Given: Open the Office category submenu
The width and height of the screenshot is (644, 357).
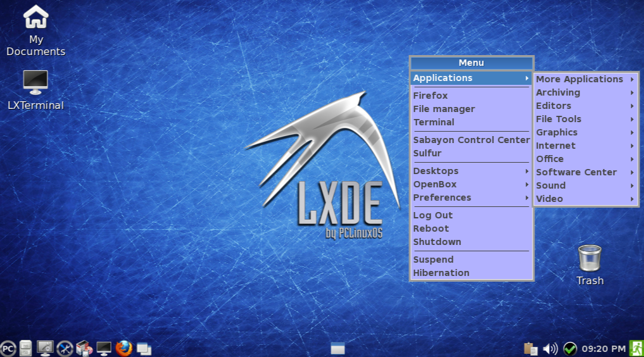Looking at the screenshot, I should (586, 159).
